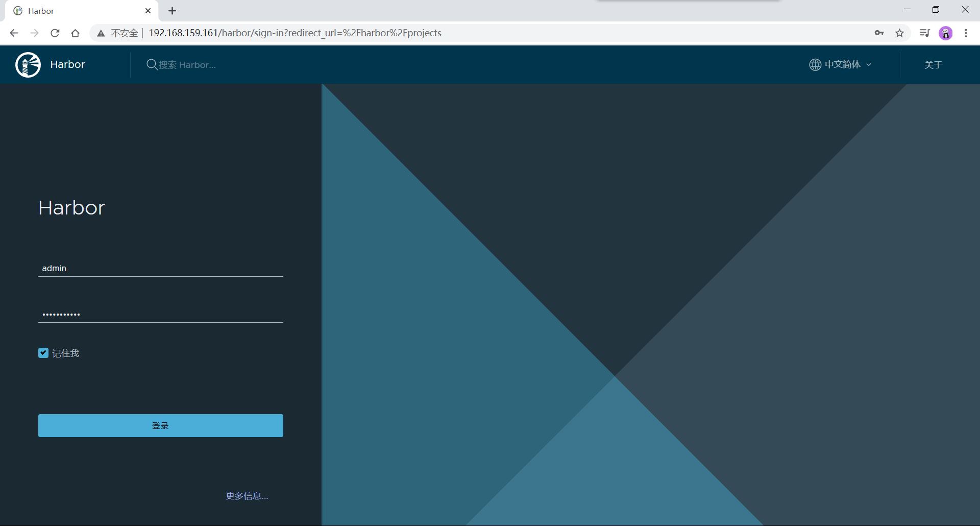This screenshot has height=526, width=980.
Task: Focus the password input field
Action: [161, 314]
